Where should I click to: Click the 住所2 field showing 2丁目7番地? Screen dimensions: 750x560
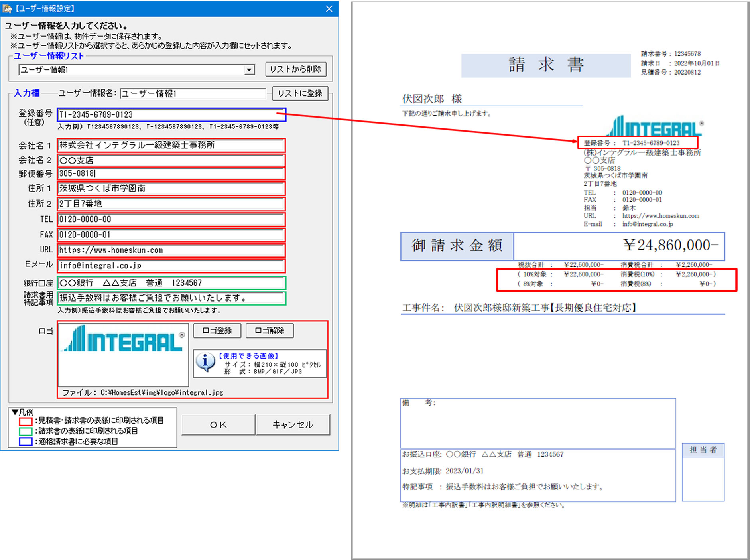coord(171,204)
